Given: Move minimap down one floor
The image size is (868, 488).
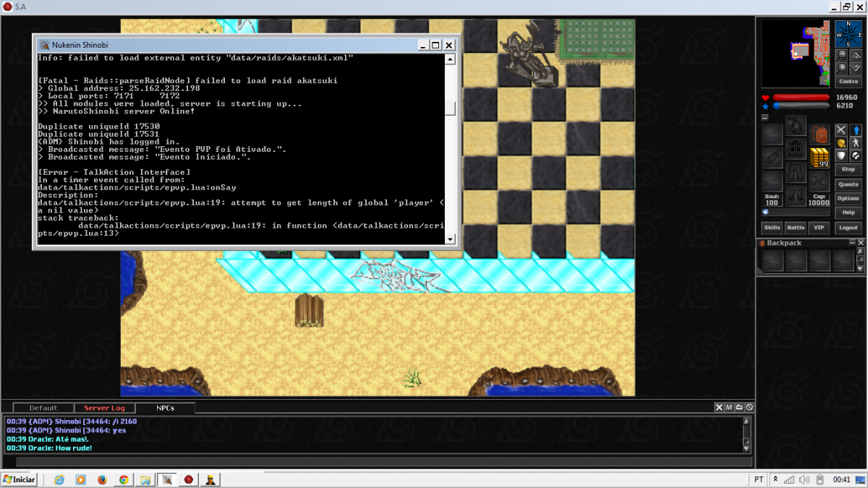Looking at the screenshot, I should (856, 68).
